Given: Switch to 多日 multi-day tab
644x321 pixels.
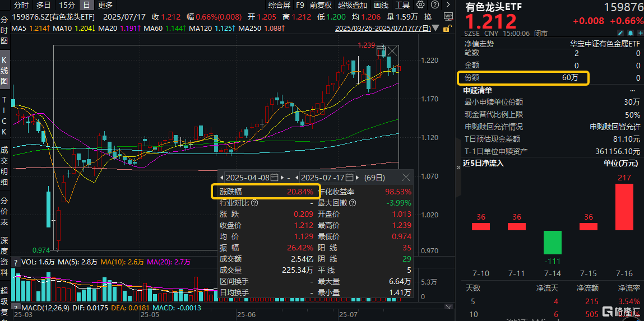Looking at the screenshot, I should [44, 5].
